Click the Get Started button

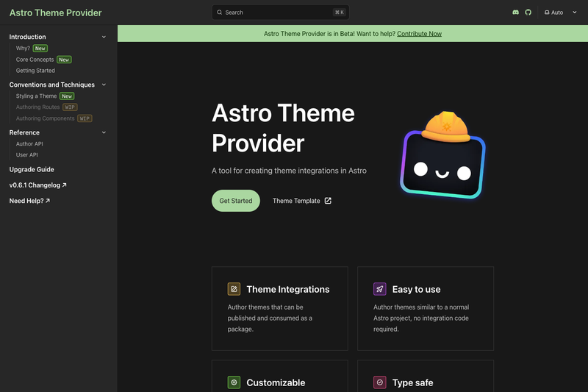tap(235, 201)
